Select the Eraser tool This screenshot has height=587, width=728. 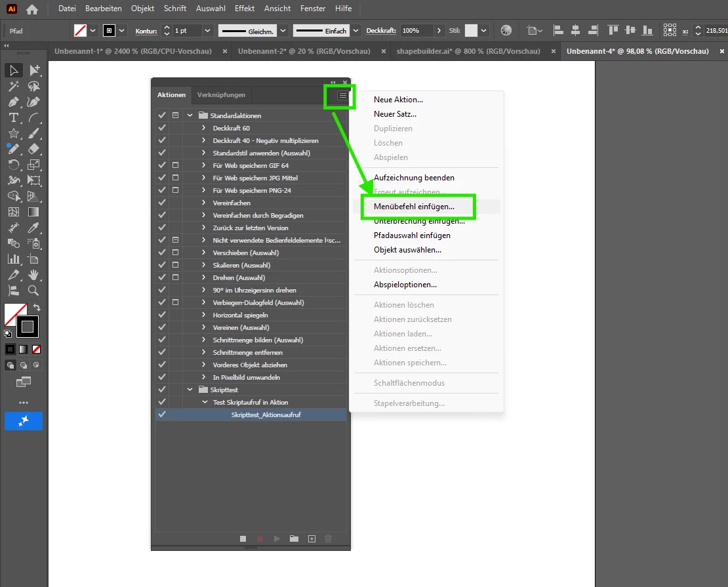tap(34, 149)
